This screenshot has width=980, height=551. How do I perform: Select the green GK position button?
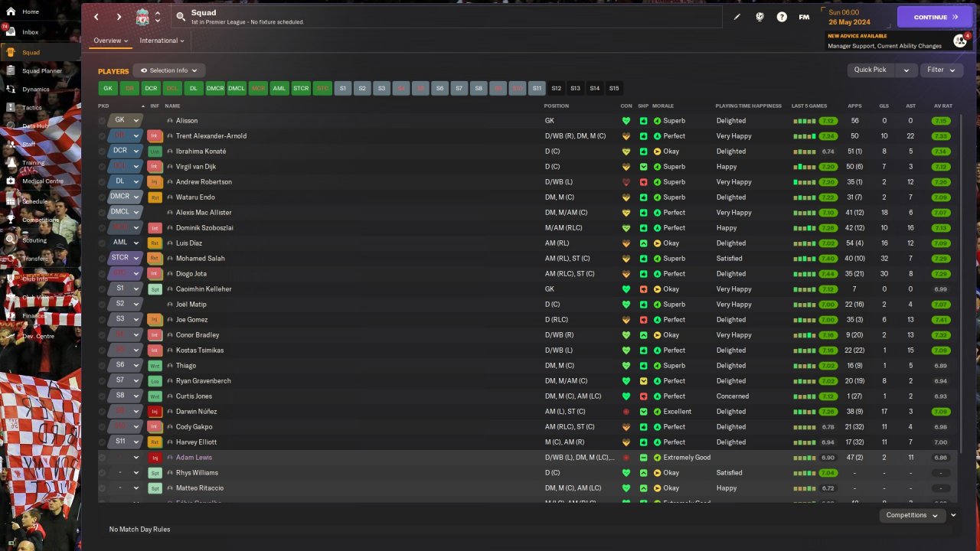[x=108, y=89]
